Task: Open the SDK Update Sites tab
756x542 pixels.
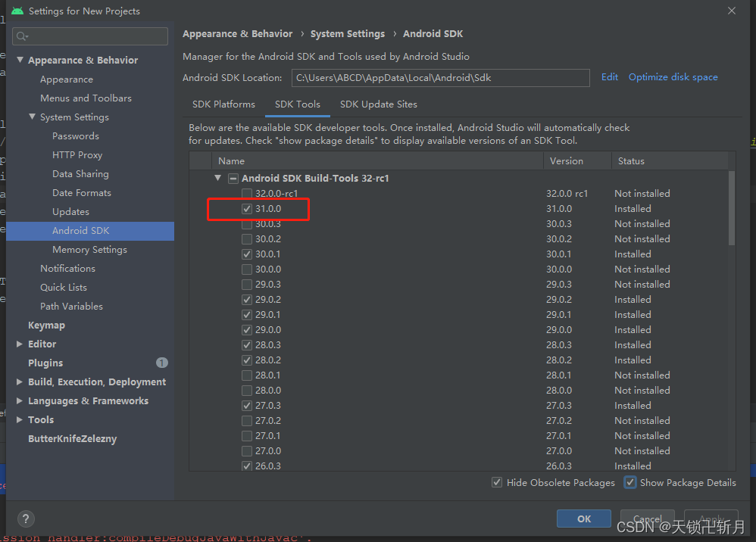Action: tap(379, 104)
